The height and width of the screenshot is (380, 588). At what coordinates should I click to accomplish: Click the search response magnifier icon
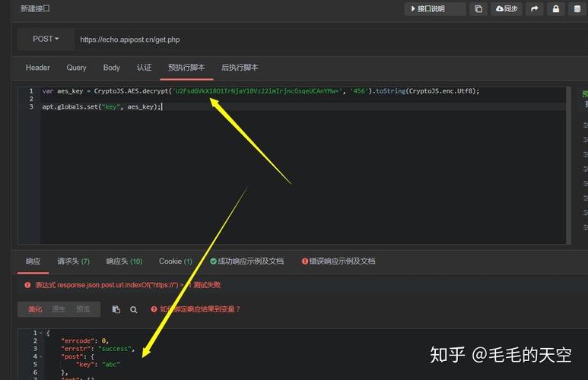134,309
